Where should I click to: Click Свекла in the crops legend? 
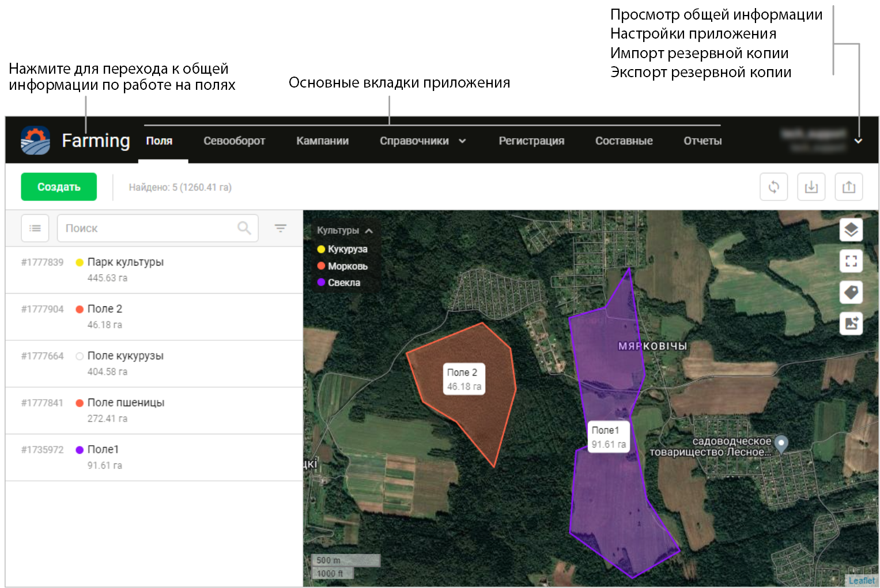[x=338, y=283]
